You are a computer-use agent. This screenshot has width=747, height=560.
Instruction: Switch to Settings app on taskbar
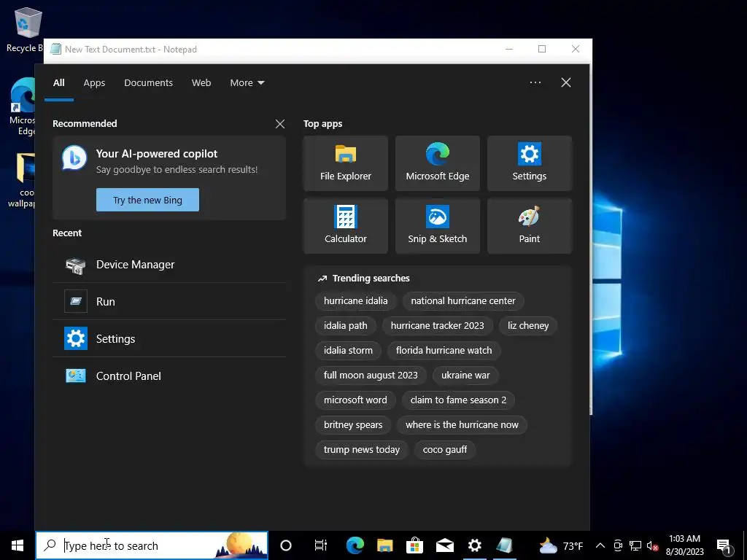pos(474,545)
